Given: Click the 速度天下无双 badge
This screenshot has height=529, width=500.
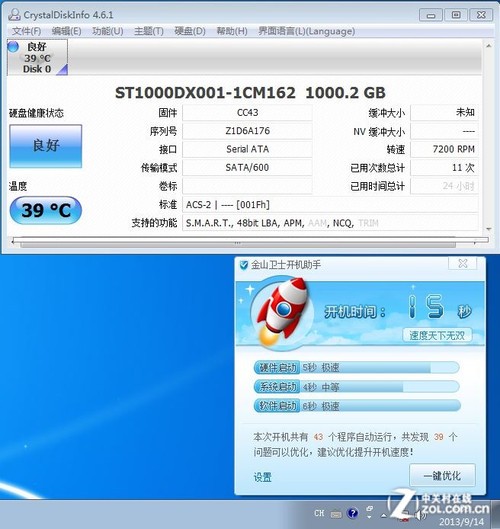Looking at the screenshot, I should 437,335.
